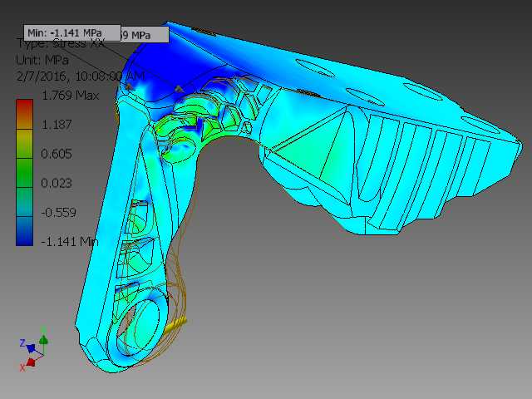Click the bright green segment of color bar
The width and height of the screenshot is (532, 399).
click(24, 173)
